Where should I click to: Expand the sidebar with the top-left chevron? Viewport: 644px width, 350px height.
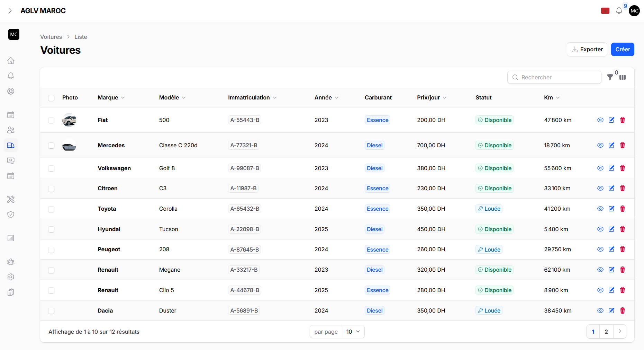(10, 11)
